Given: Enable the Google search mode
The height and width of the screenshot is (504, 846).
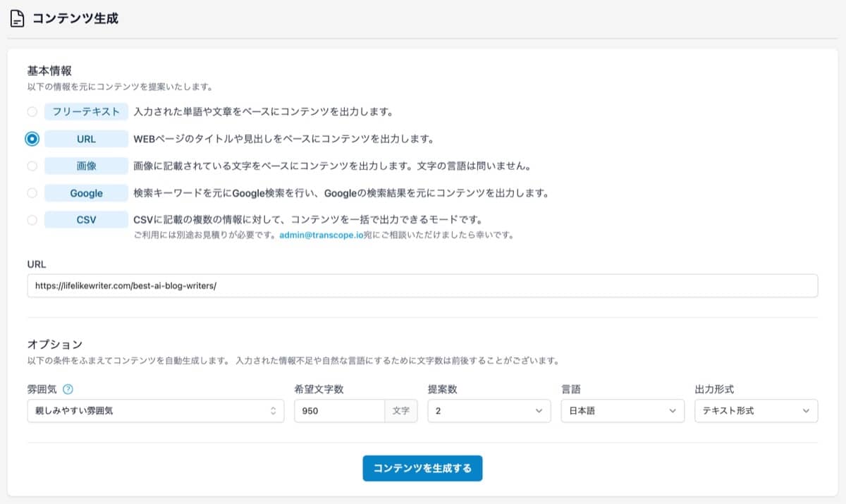Looking at the screenshot, I should [x=32, y=192].
